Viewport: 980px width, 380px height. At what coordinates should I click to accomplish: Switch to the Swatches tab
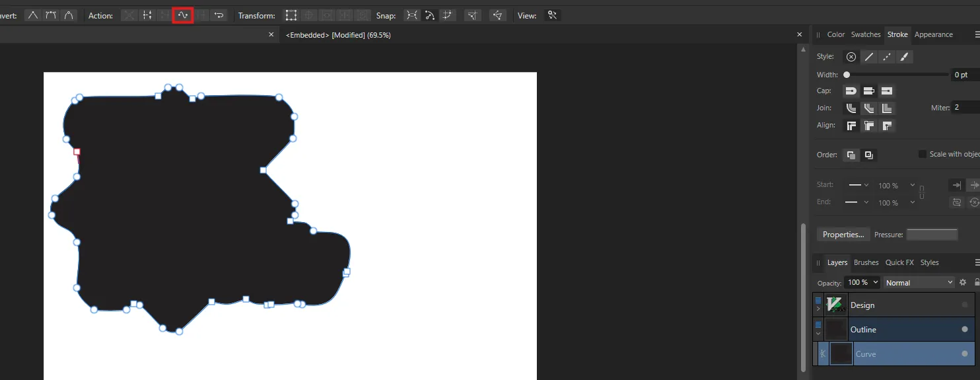pyautogui.click(x=865, y=34)
